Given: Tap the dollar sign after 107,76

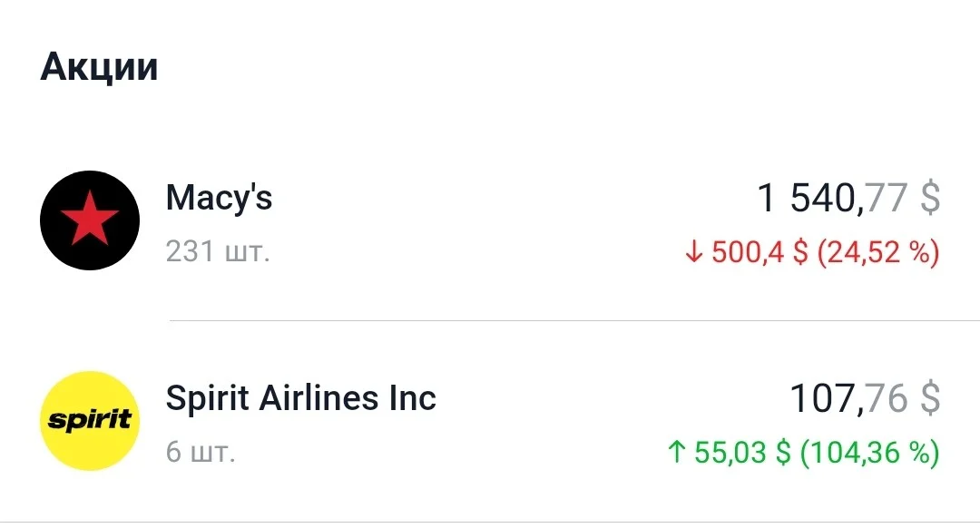Looking at the screenshot, I should click(x=930, y=398).
